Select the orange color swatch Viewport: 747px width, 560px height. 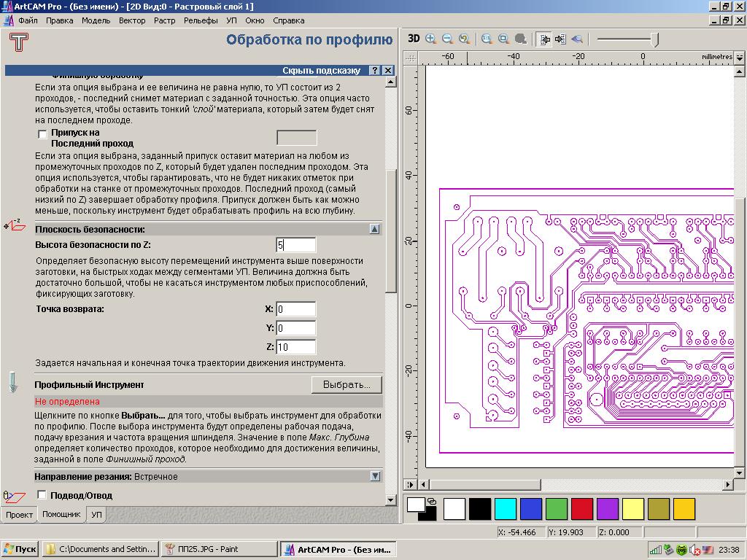point(684,508)
